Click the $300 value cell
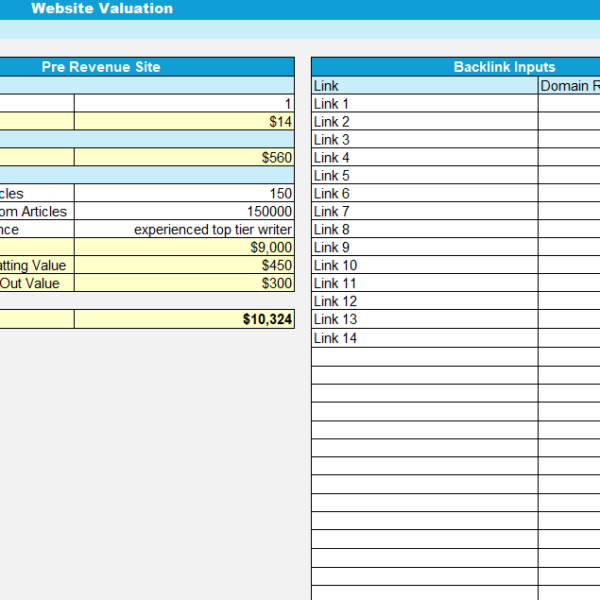Screen dimensions: 600x600 [x=184, y=284]
